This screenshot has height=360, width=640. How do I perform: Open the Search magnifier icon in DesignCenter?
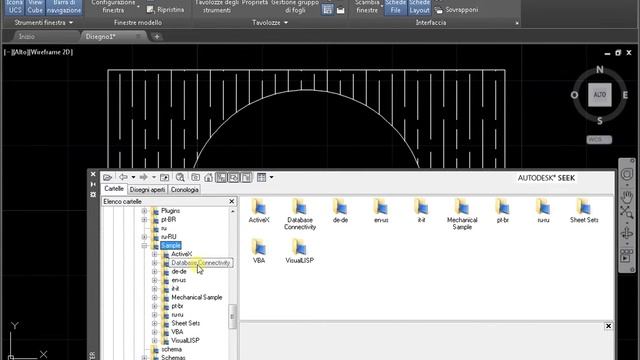pos(180,178)
